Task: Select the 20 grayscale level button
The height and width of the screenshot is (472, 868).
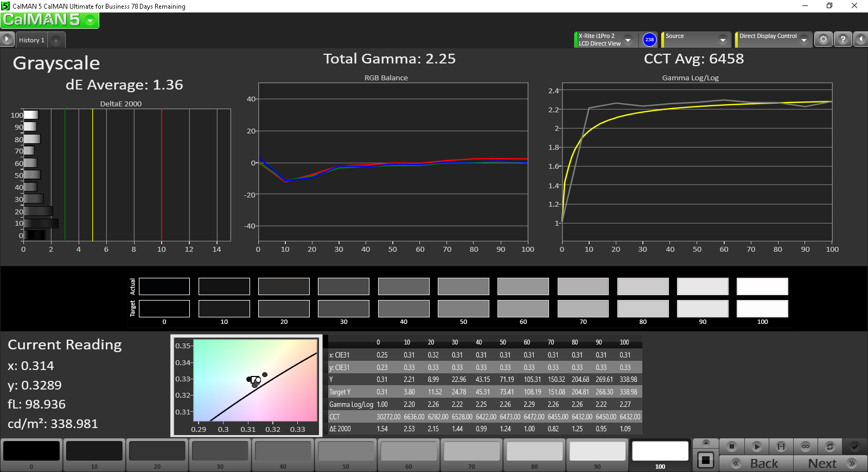Action: (x=157, y=455)
